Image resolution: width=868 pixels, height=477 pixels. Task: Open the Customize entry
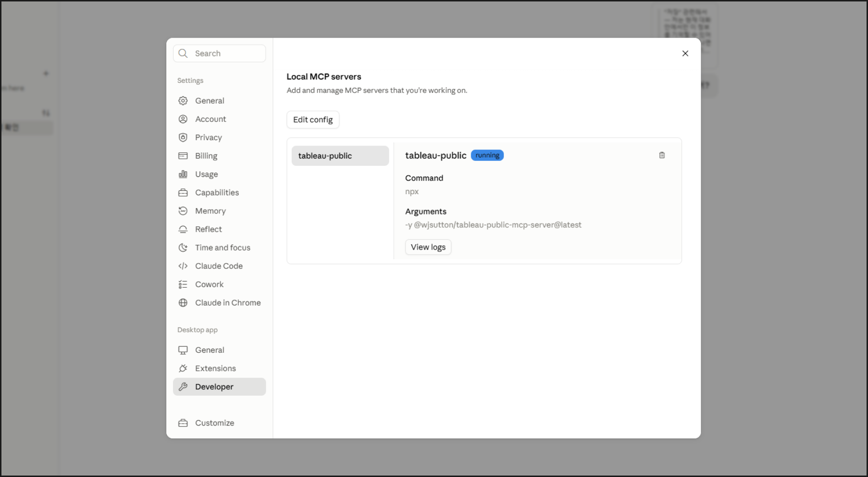(x=219, y=423)
